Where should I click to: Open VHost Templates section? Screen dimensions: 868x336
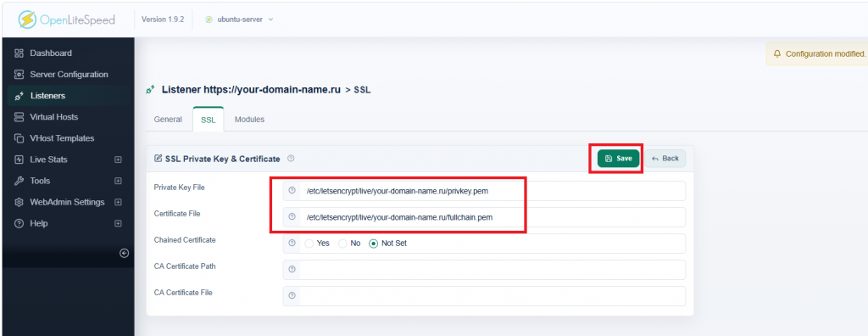pyautogui.click(x=62, y=138)
